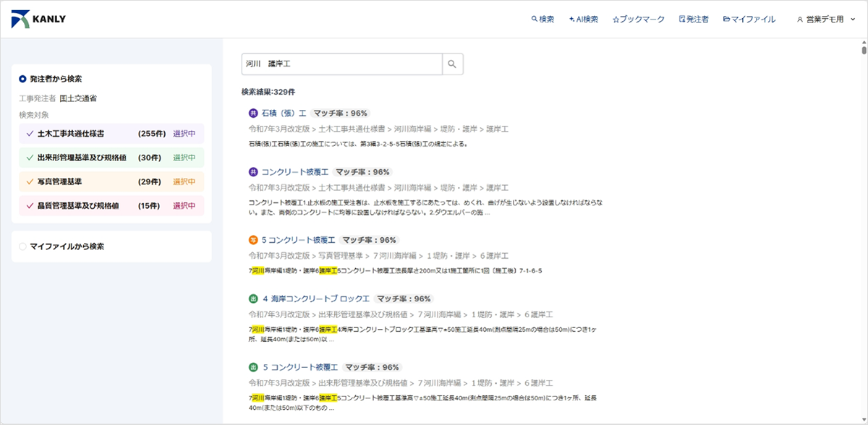Screen dimensions: 868x425
Task: Click the breadcrumb path under 4 海岸コンクリートブロック工
Action: [x=401, y=314]
